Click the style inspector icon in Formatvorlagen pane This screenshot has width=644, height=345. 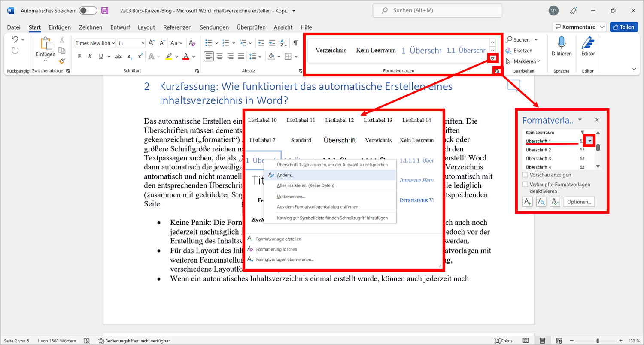click(x=541, y=202)
